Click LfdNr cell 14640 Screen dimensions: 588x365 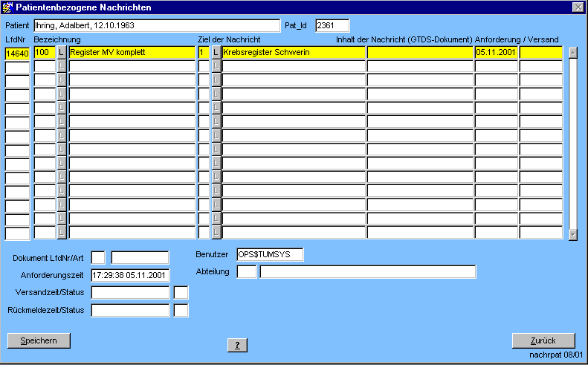click(x=17, y=53)
